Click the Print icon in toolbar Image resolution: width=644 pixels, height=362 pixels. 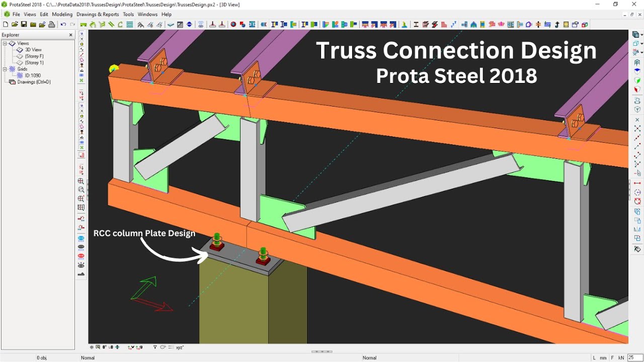[x=51, y=25]
